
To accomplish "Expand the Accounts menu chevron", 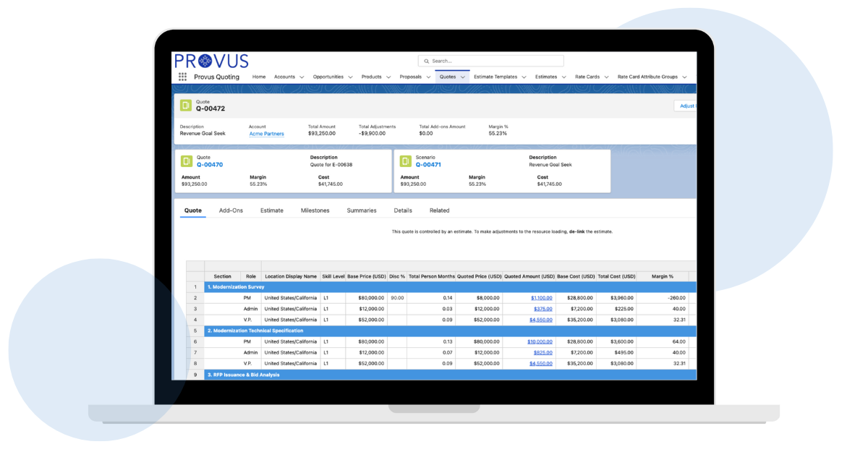I will (302, 77).
